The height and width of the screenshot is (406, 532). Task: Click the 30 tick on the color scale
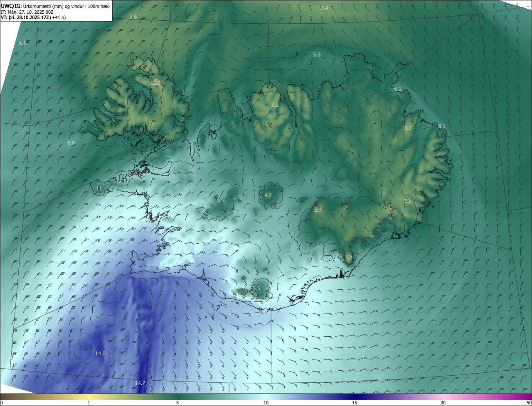443,403
